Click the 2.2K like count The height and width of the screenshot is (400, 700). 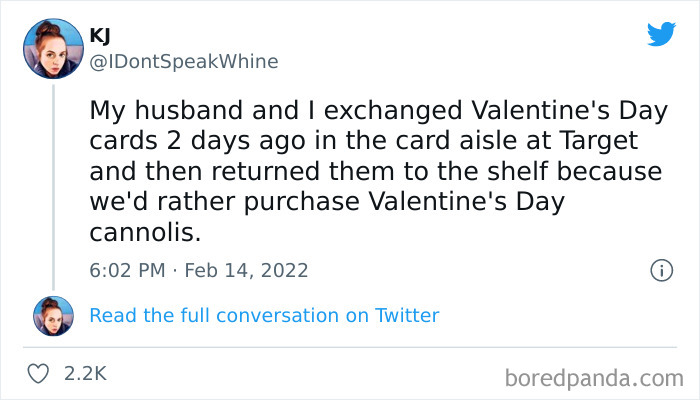85,374
